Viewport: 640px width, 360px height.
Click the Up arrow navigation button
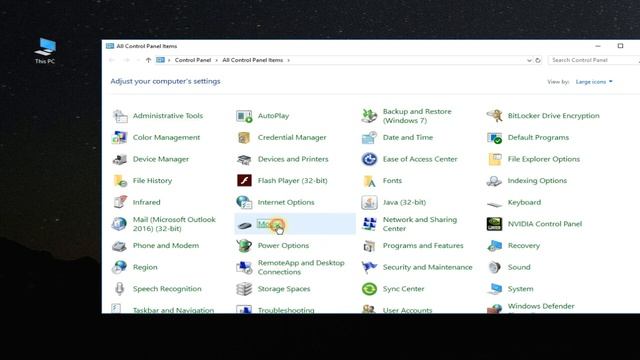point(148,60)
